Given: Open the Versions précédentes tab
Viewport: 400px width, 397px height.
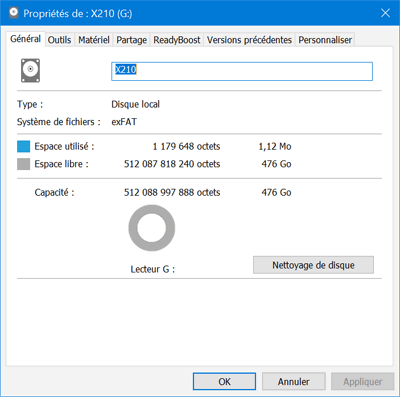Looking at the screenshot, I should pyautogui.click(x=249, y=40).
